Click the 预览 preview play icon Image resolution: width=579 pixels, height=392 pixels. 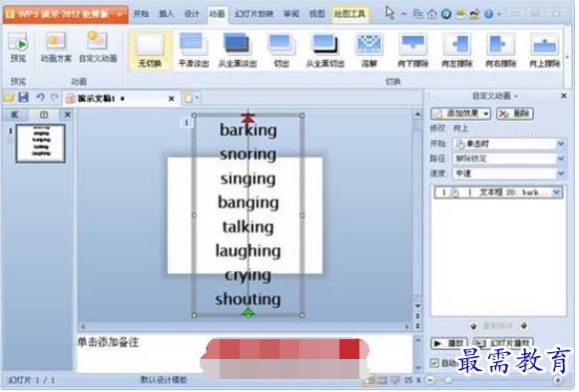click(x=18, y=43)
